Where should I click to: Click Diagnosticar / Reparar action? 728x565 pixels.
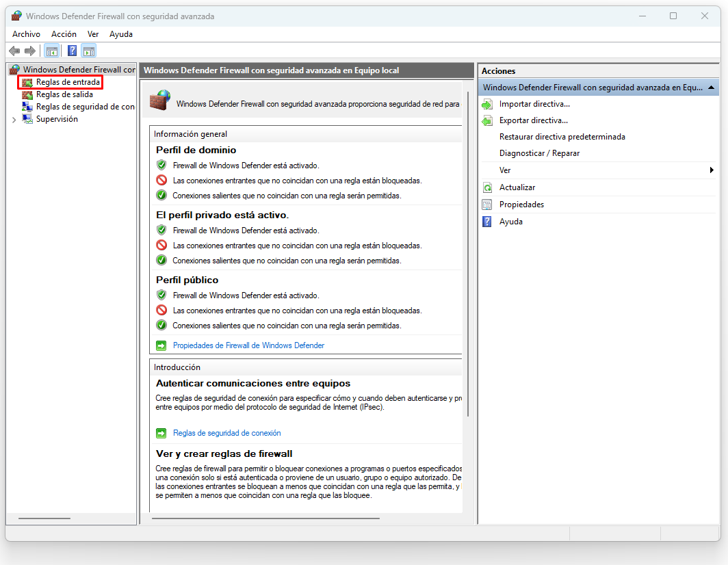539,153
